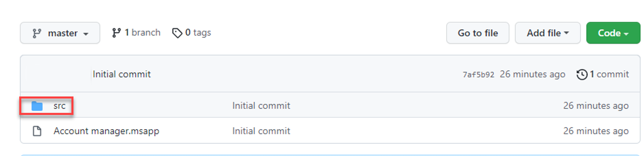Click Initial commit next to src
This screenshot has width=644, height=156.
point(261,106)
